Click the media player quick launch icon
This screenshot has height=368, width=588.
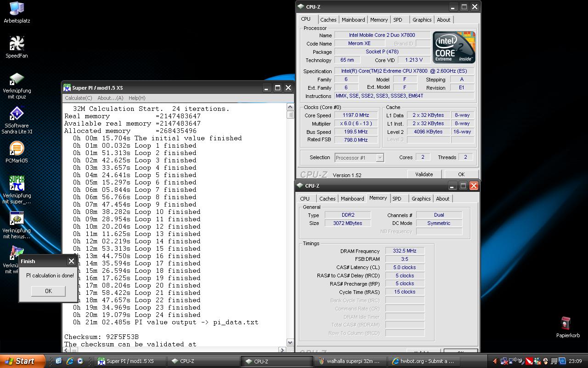coord(80,361)
